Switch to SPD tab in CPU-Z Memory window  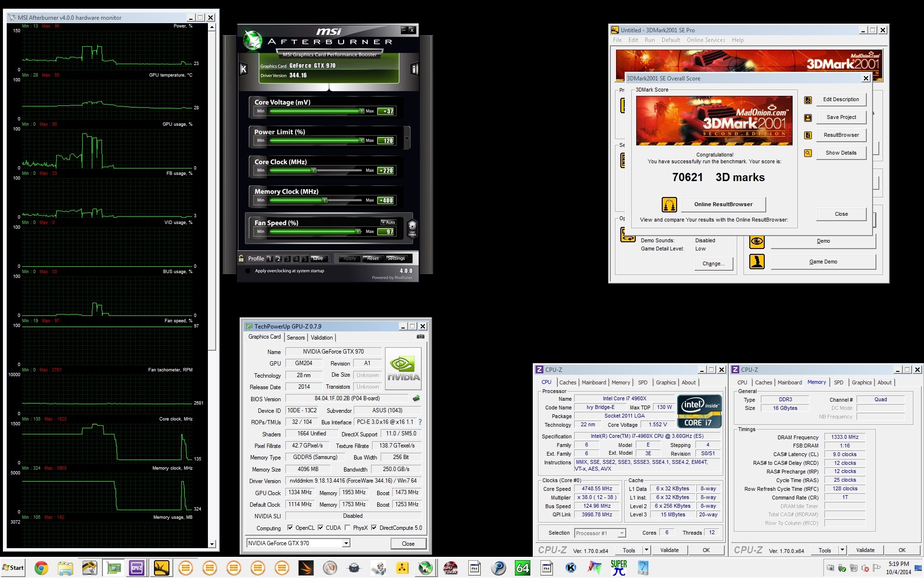click(x=838, y=382)
